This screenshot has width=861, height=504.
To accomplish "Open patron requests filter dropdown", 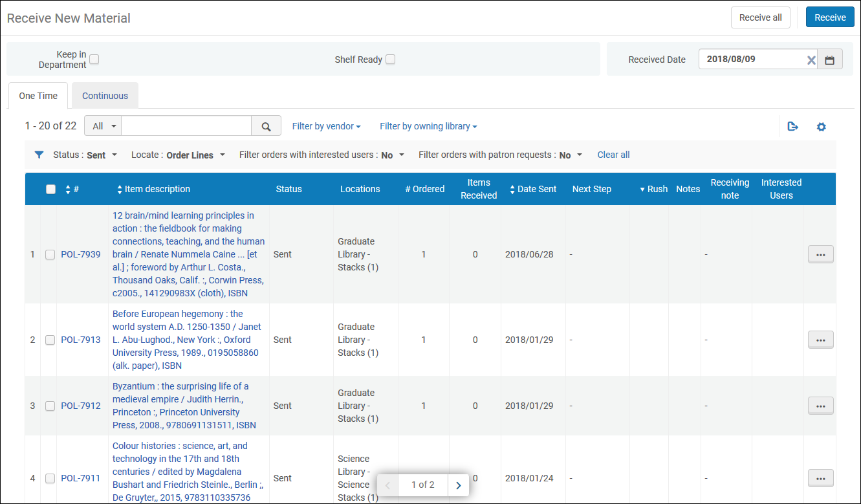I will (x=500, y=155).
